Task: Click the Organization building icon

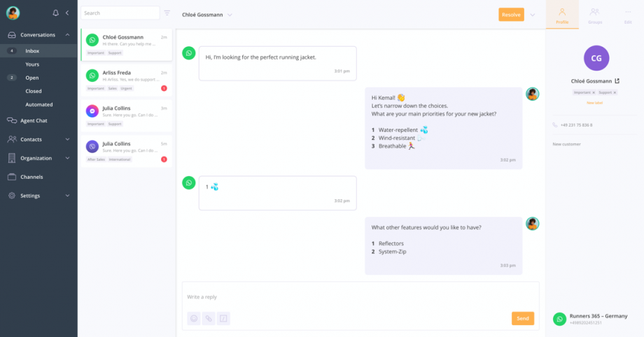Action: point(12,158)
